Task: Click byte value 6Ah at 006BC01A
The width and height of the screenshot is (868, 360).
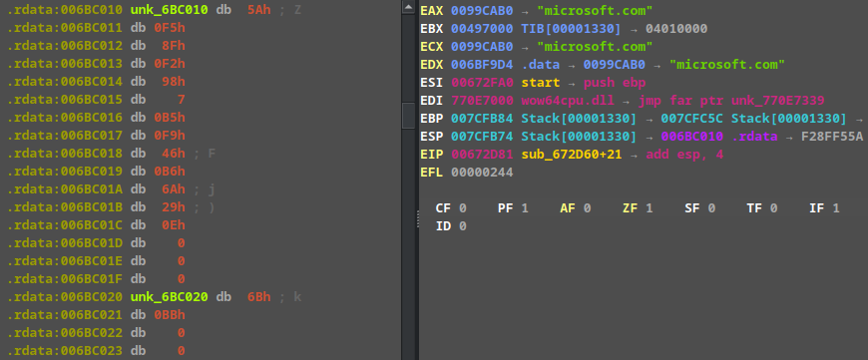Action: tap(174, 189)
